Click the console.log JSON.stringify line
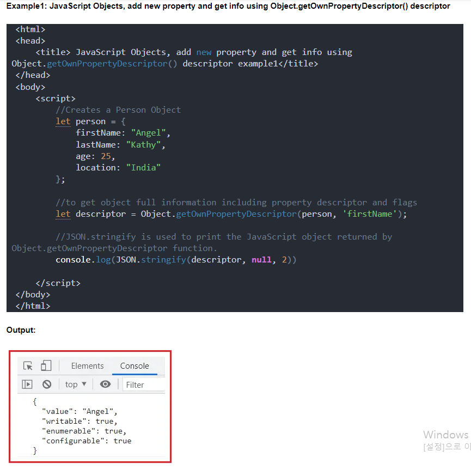The height and width of the screenshot is (476, 471). click(x=176, y=260)
